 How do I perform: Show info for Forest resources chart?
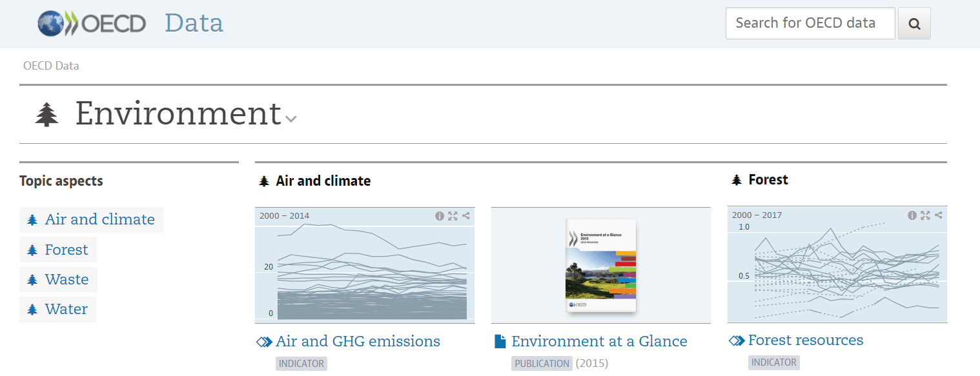click(912, 215)
